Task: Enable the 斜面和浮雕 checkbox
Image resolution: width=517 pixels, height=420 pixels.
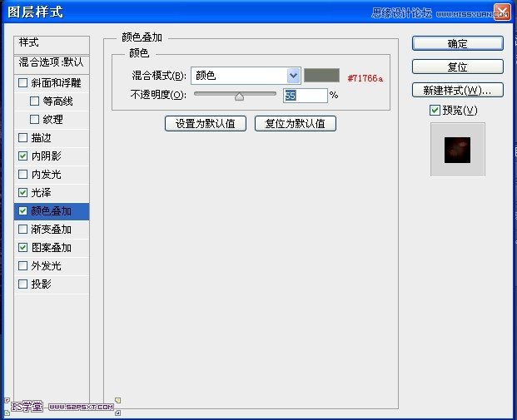Action: [22, 82]
